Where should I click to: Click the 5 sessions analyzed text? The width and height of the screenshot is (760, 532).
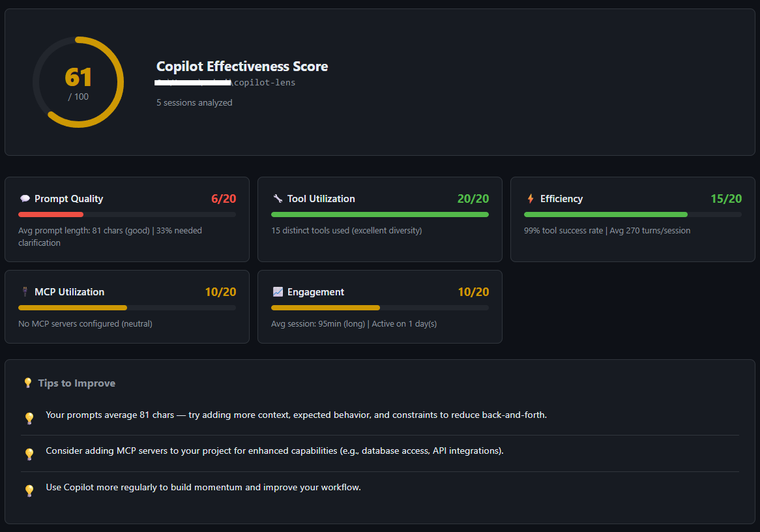coord(194,102)
